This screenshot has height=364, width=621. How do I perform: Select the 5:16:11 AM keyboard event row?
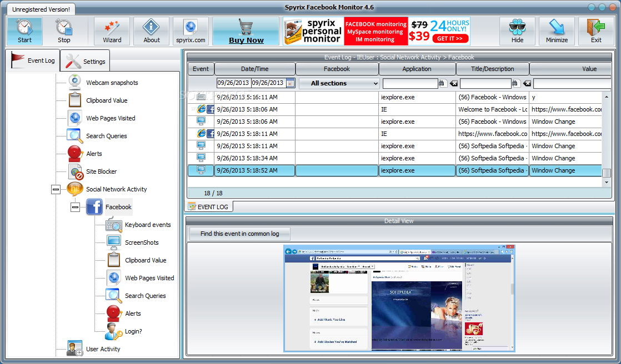[395, 97]
